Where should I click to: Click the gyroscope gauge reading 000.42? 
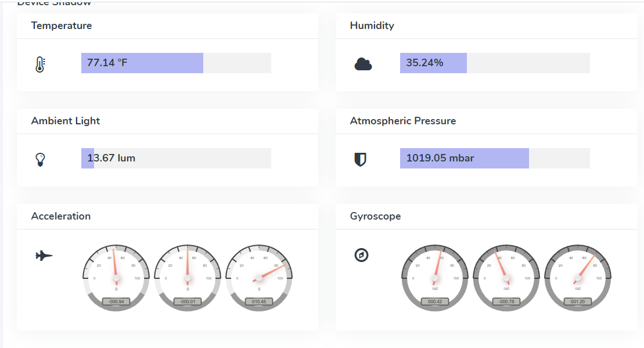pos(435,277)
